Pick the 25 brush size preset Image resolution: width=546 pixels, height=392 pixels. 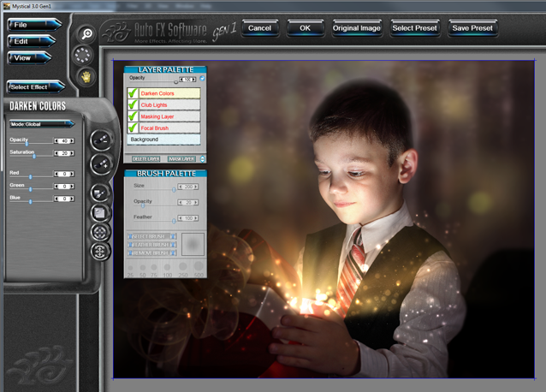131,268
